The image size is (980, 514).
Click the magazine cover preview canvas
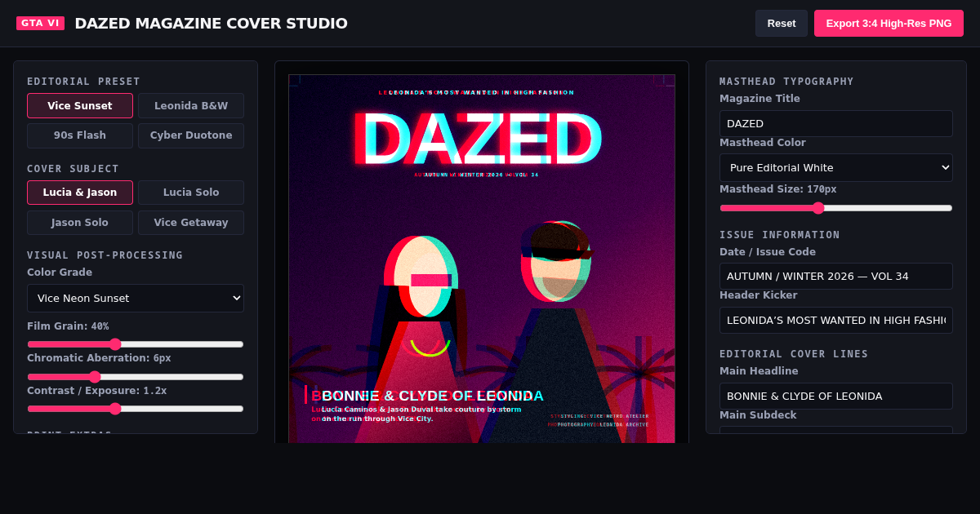pyautogui.click(x=482, y=259)
